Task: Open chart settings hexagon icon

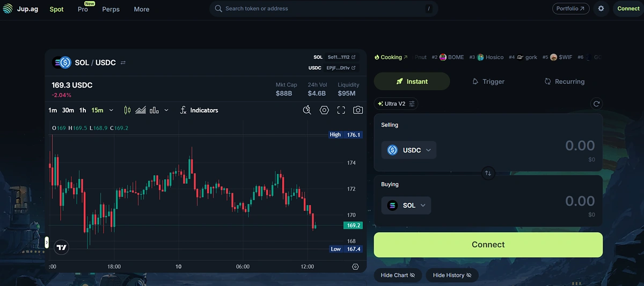Action: [324, 110]
